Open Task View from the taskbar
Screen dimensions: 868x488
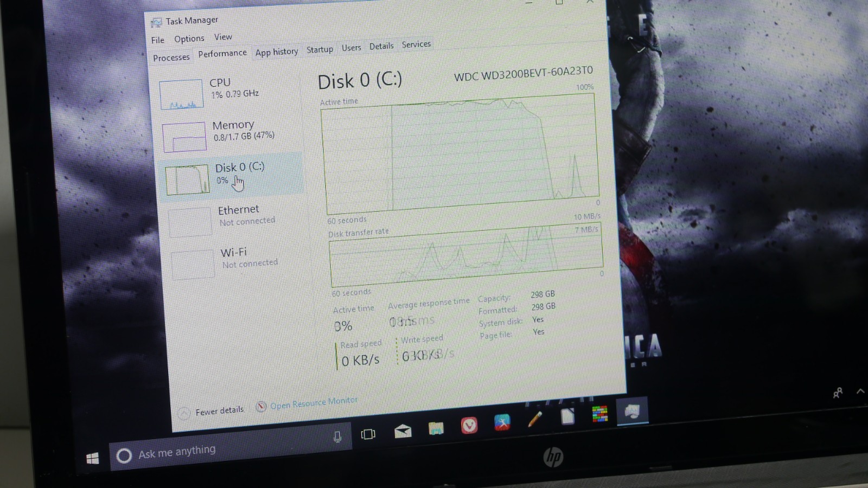pyautogui.click(x=368, y=434)
